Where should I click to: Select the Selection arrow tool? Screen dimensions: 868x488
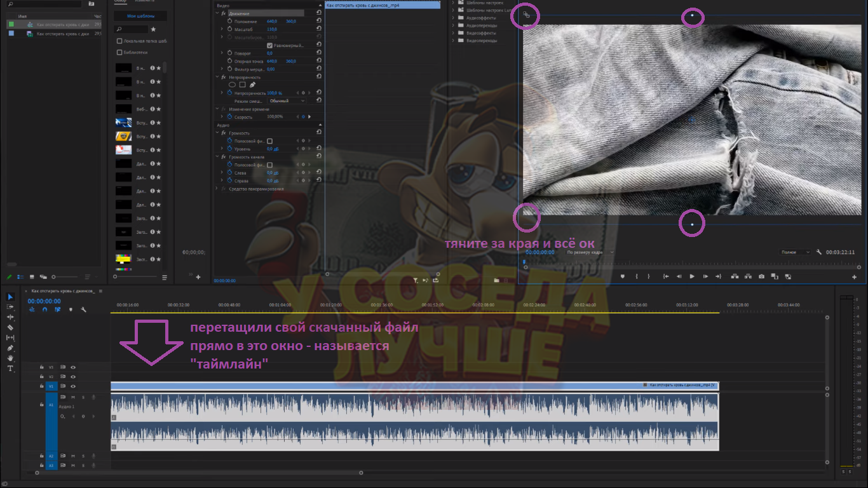[10, 297]
